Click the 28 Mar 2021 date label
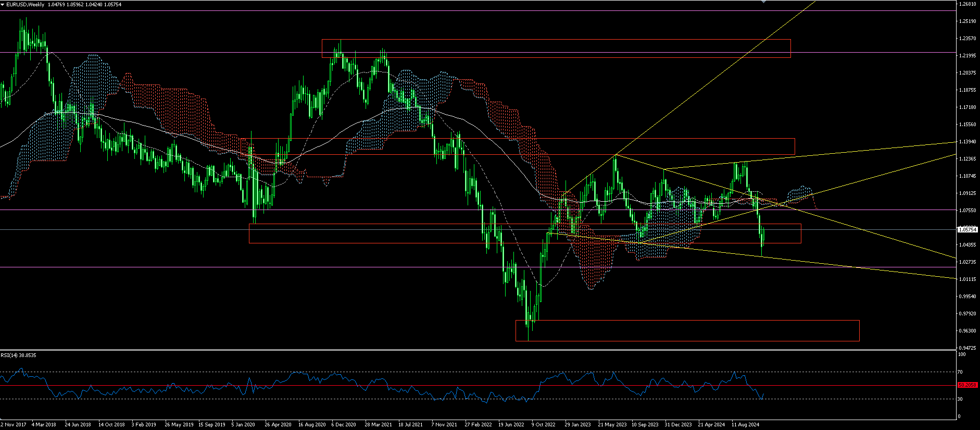The height and width of the screenshot is (430, 980). pyautogui.click(x=378, y=424)
